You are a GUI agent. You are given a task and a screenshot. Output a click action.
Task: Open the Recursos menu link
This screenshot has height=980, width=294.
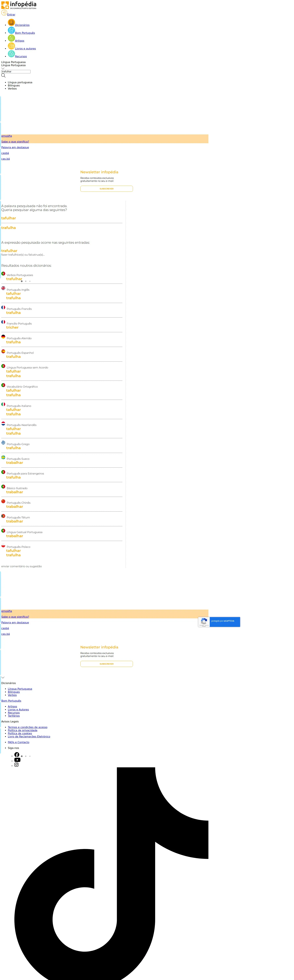pos(21,56)
